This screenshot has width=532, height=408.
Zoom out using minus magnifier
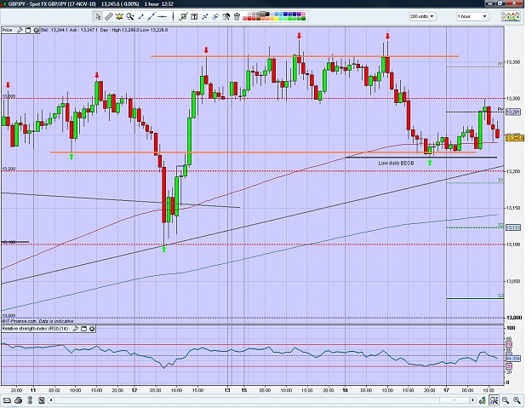pyautogui.click(x=506, y=400)
